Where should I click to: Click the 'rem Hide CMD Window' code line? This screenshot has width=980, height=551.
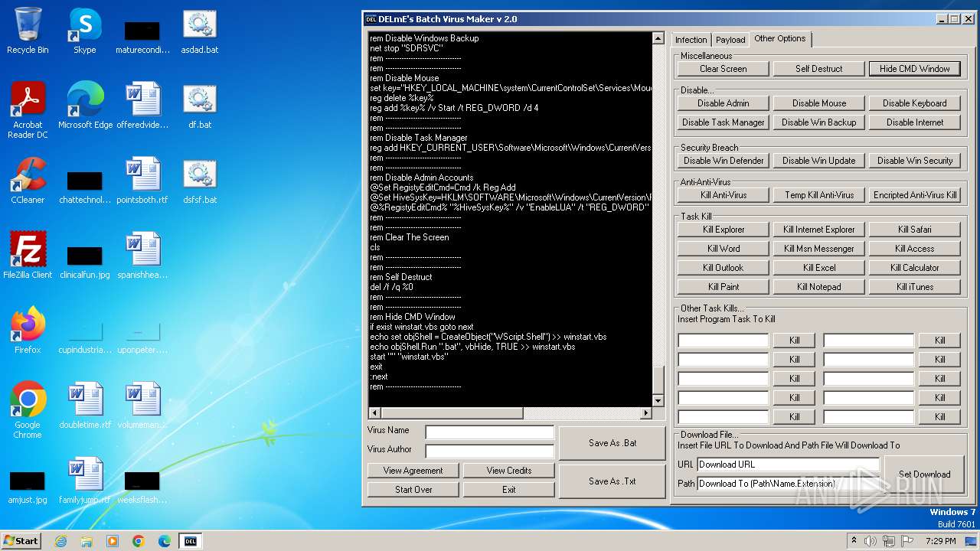pyautogui.click(x=413, y=317)
